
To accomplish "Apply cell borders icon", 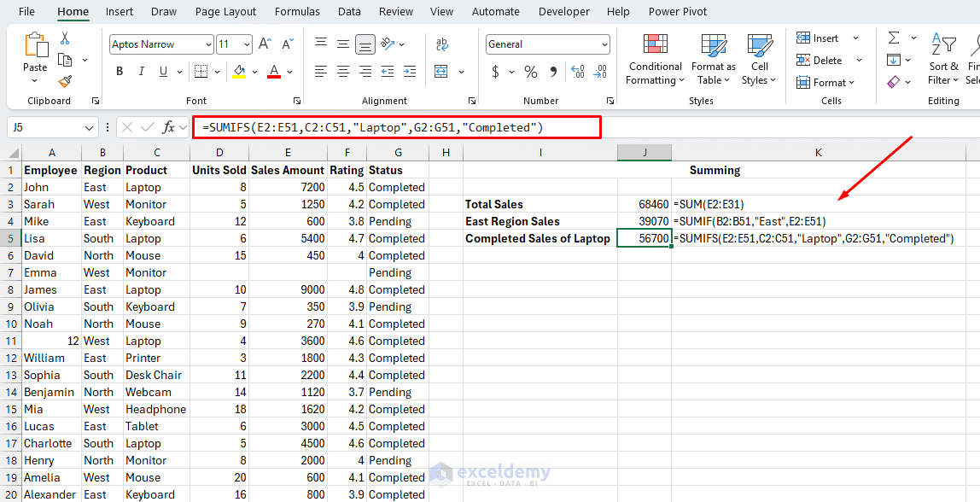I will (x=200, y=72).
